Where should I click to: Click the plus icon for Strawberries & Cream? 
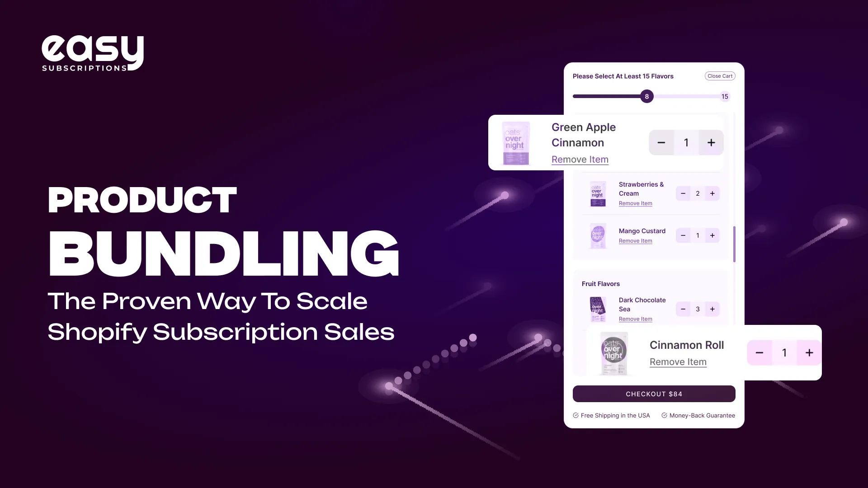(x=713, y=193)
